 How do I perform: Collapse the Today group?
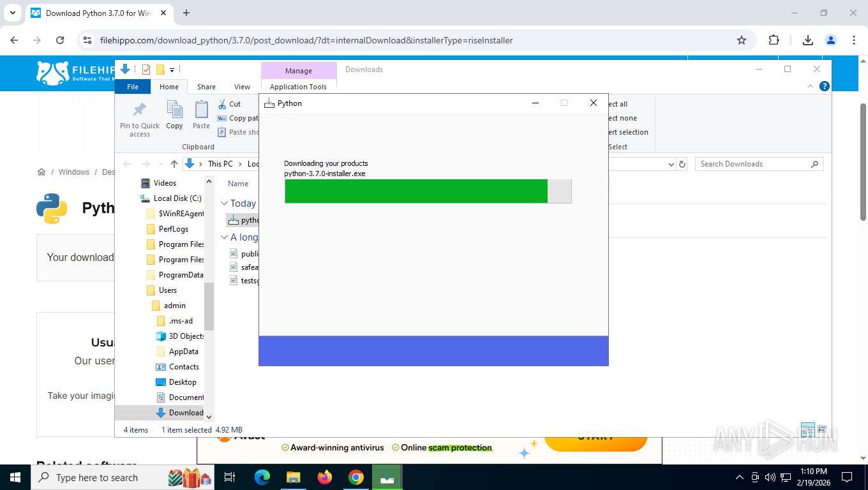(x=224, y=204)
